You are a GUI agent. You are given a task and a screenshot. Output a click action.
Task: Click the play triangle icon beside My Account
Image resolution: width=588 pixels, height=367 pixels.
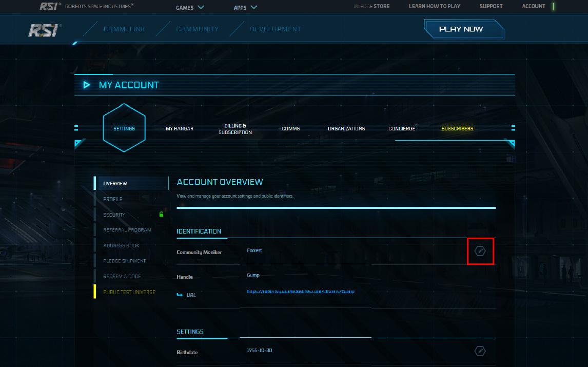point(87,85)
